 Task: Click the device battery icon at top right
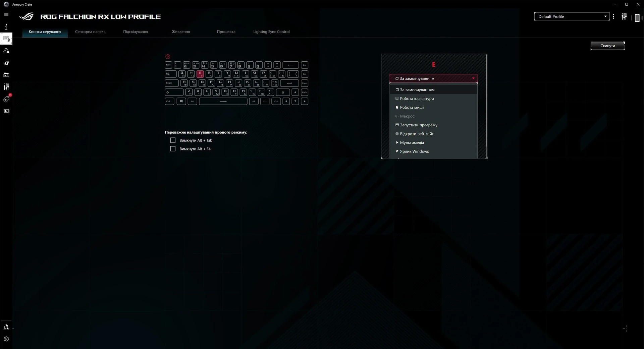coord(637,18)
